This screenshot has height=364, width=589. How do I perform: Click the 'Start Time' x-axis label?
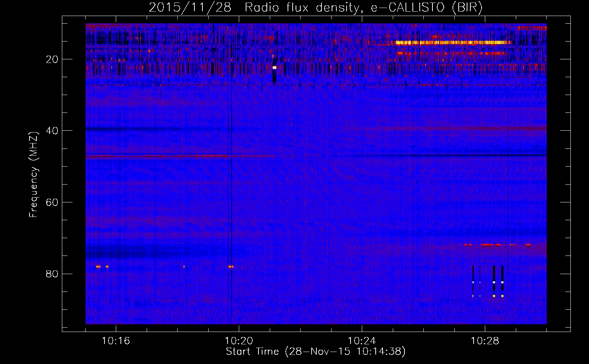point(315,352)
